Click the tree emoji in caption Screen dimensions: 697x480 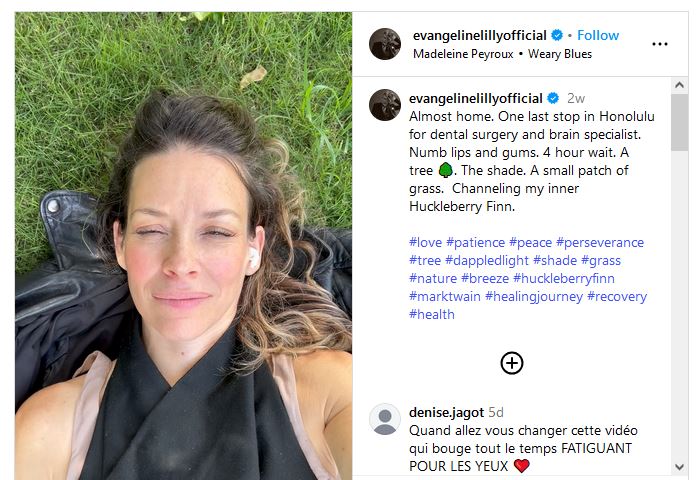tap(445, 170)
